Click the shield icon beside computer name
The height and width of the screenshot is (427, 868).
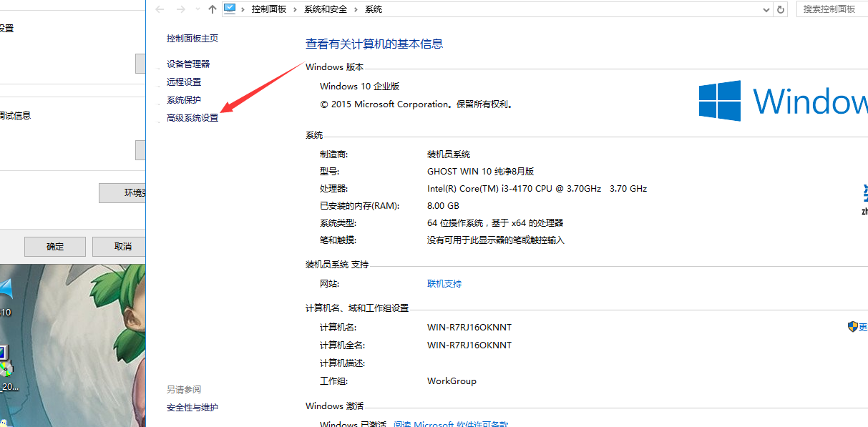coord(852,327)
